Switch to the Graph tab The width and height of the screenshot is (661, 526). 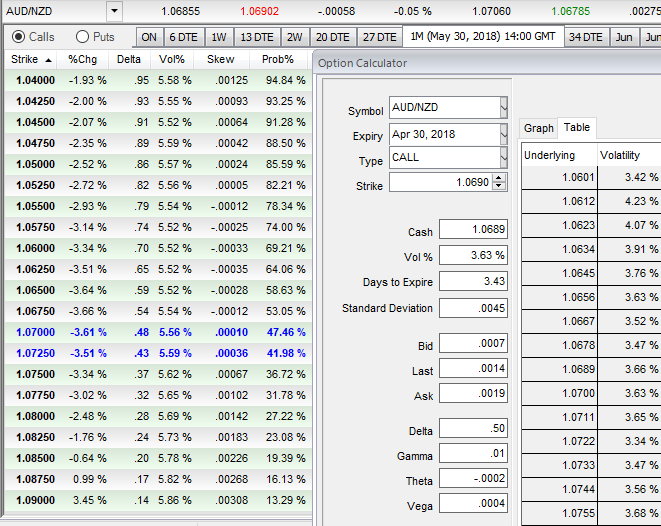tap(539, 128)
